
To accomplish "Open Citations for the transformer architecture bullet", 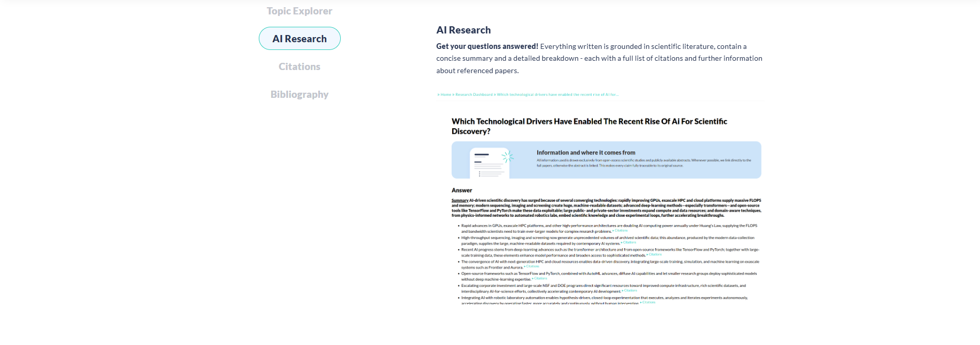I will pyautogui.click(x=655, y=254).
